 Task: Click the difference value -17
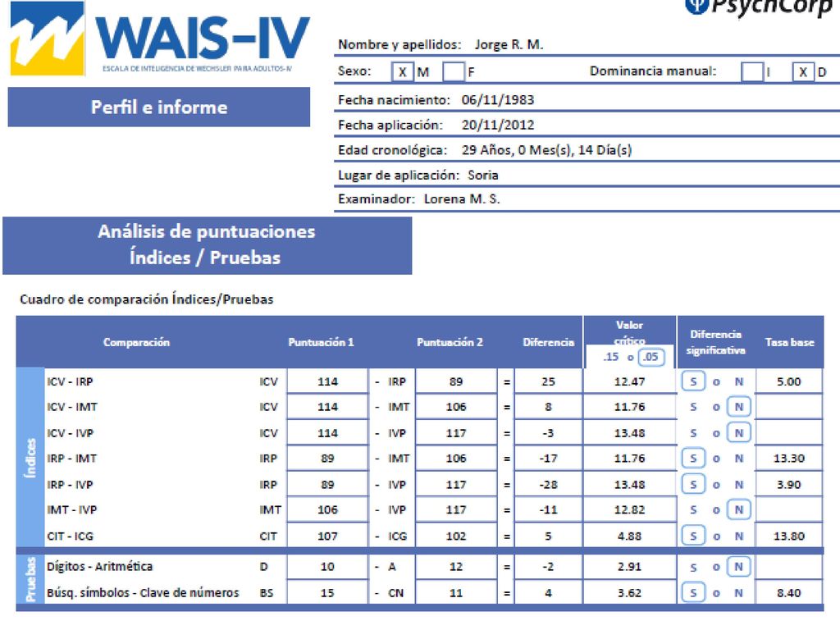pyautogui.click(x=548, y=459)
